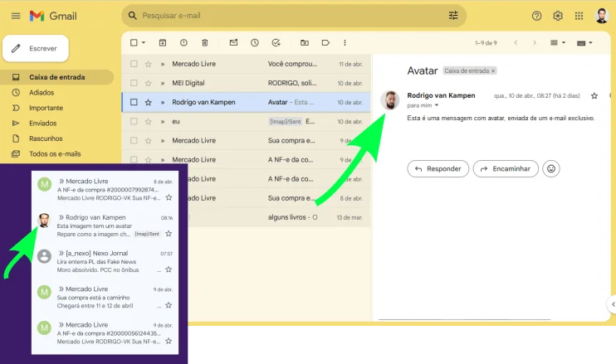Open the Enviados folder

tap(43, 124)
